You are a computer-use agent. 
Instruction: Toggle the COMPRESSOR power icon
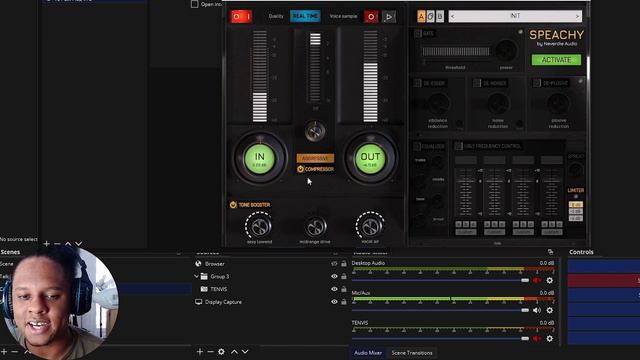(300, 169)
